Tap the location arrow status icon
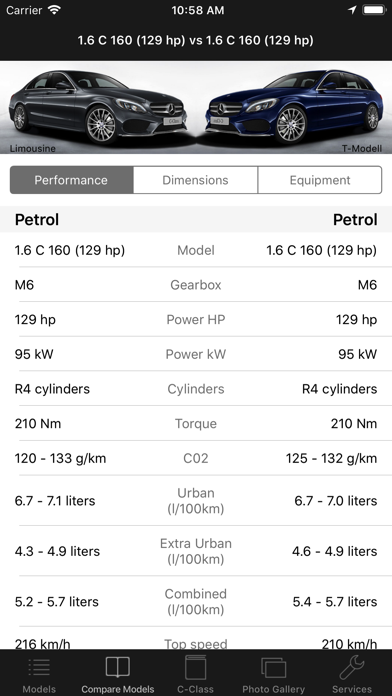 tap(352, 10)
